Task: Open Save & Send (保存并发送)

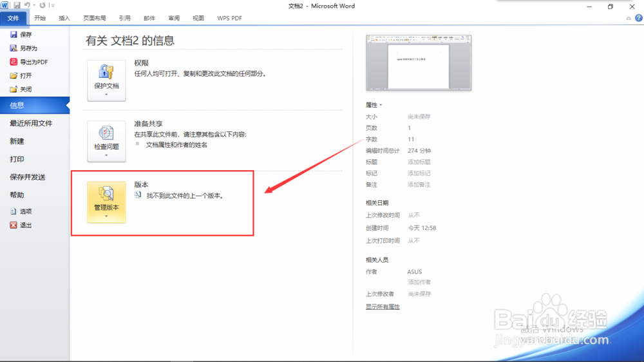Action: pyautogui.click(x=28, y=177)
